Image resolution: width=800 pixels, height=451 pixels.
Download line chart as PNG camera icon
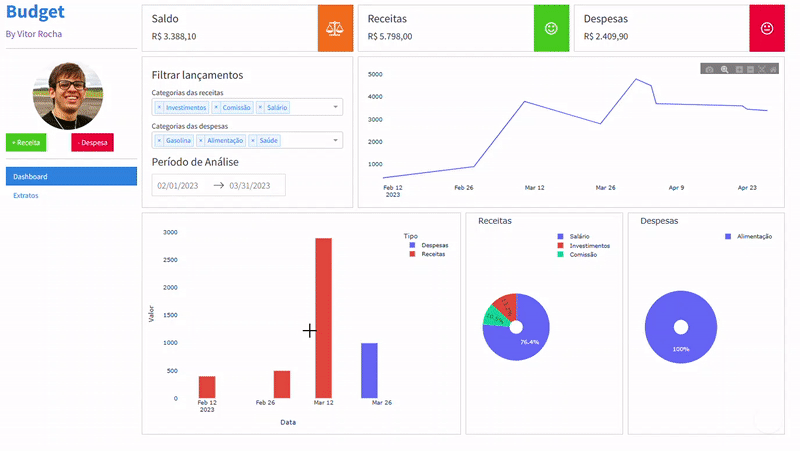pos(709,69)
